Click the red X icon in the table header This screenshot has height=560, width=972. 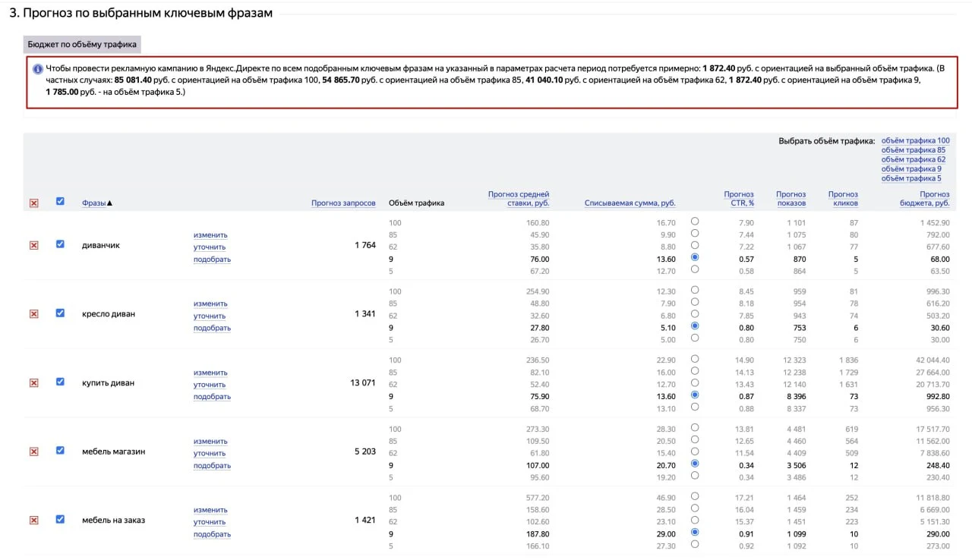[33, 203]
